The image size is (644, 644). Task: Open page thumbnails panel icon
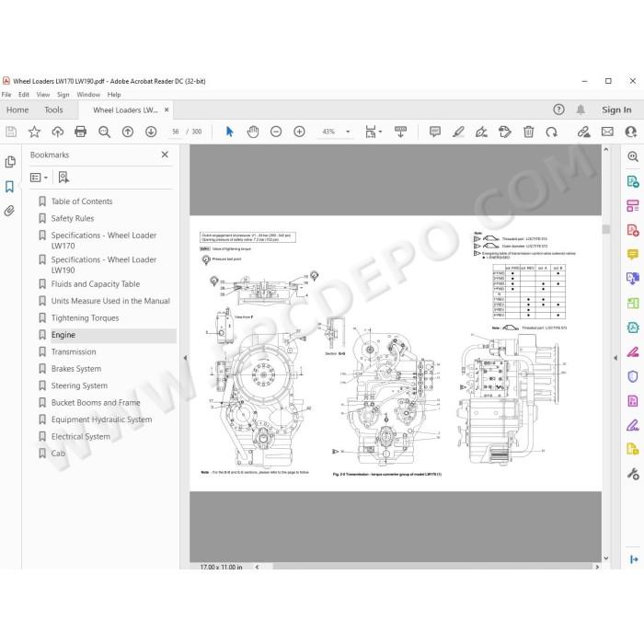pos(10,162)
